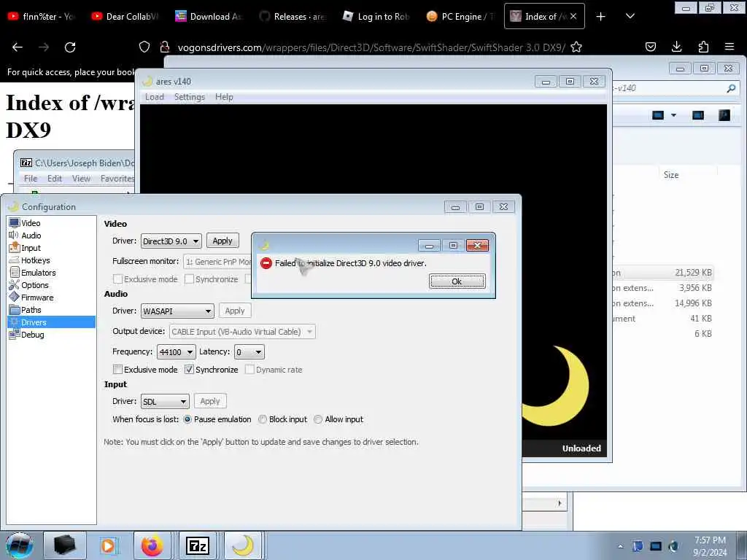Open the Input driver SDL dropdown

pos(165,402)
